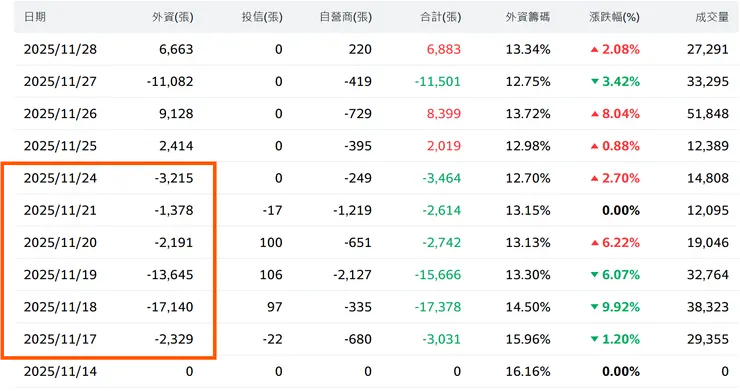Select the date 2025/11/20

coord(60,242)
